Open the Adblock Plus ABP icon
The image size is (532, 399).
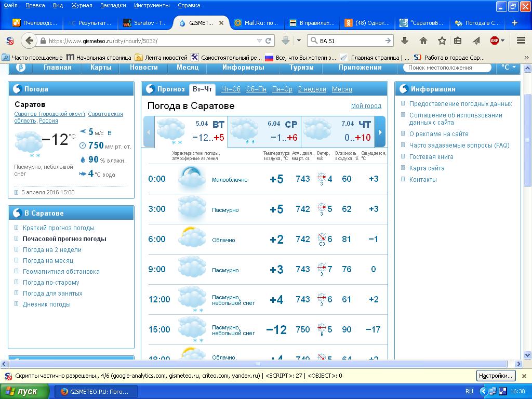point(495,41)
